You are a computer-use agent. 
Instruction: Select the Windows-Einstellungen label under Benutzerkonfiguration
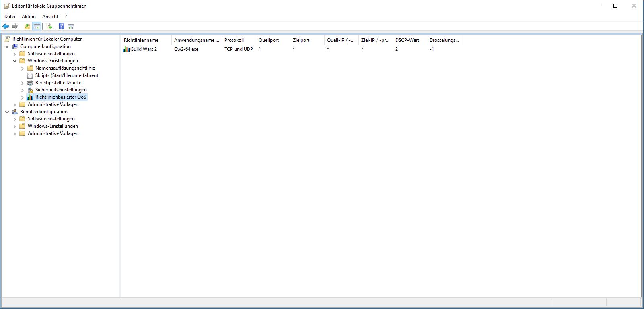(x=53, y=126)
